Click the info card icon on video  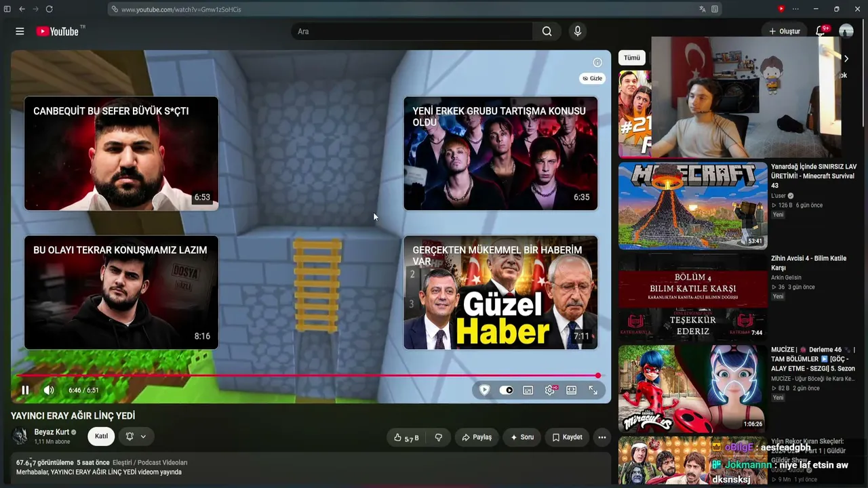(597, 62)
